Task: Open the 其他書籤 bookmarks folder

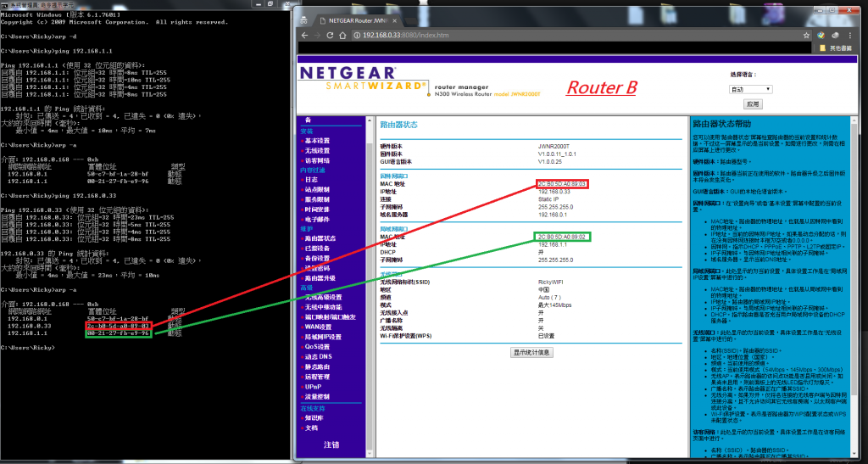Action: coord(835,48)
